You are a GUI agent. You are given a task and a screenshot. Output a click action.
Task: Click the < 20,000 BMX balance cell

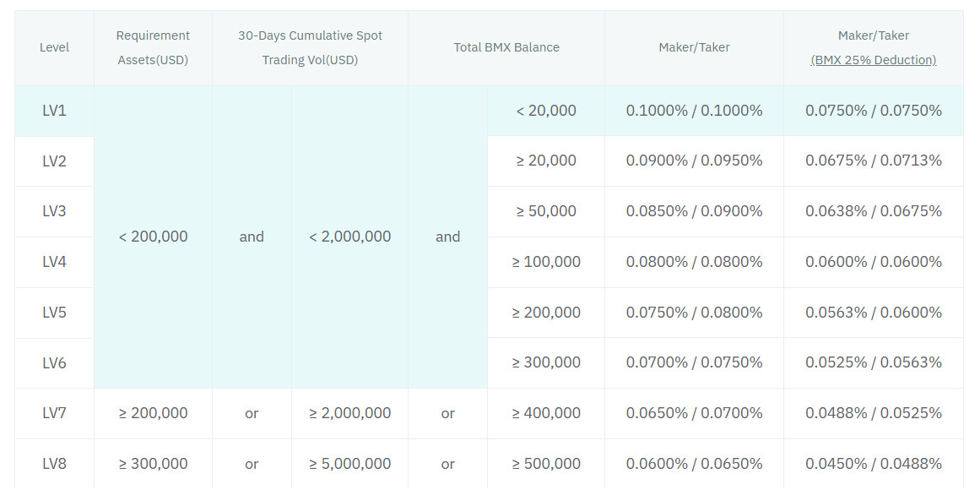pos(545,111)
